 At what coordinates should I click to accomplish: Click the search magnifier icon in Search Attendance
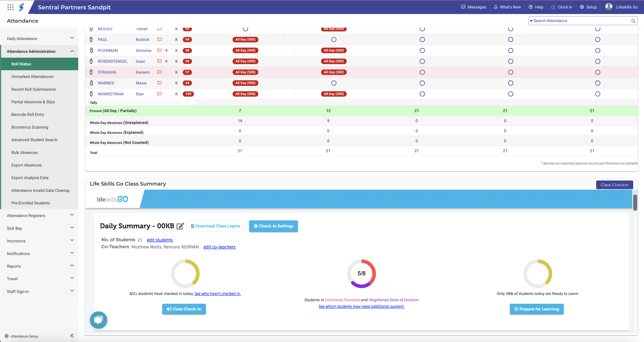(633, 21)
